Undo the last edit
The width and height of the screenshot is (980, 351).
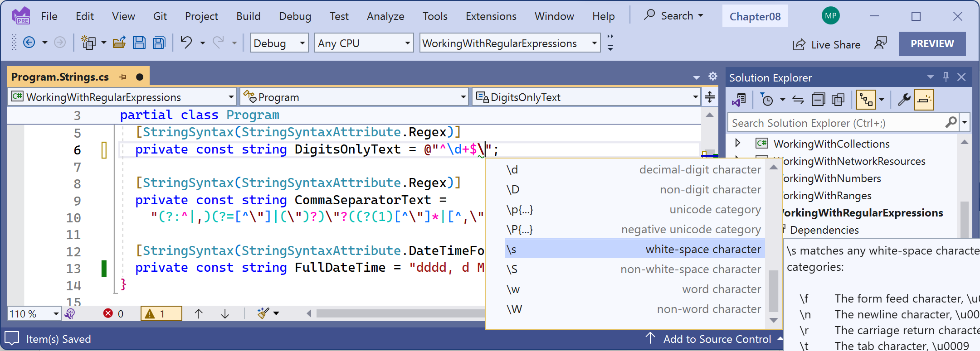pyautogui.click(x=186, y=43)
